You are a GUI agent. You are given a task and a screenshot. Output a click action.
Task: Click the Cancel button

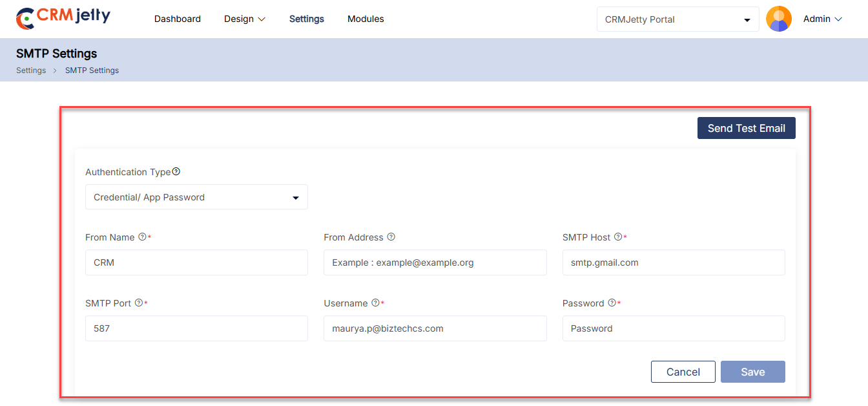683,372
